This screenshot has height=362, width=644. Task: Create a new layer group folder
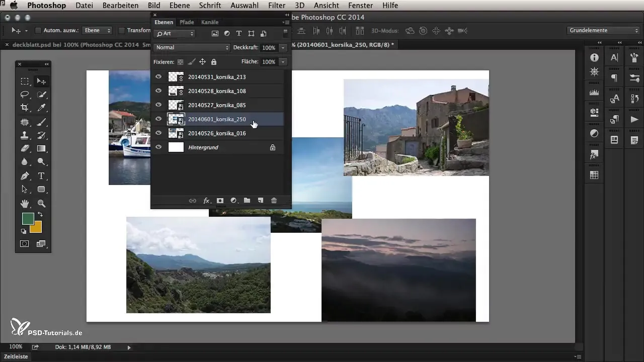click(247, 201)
